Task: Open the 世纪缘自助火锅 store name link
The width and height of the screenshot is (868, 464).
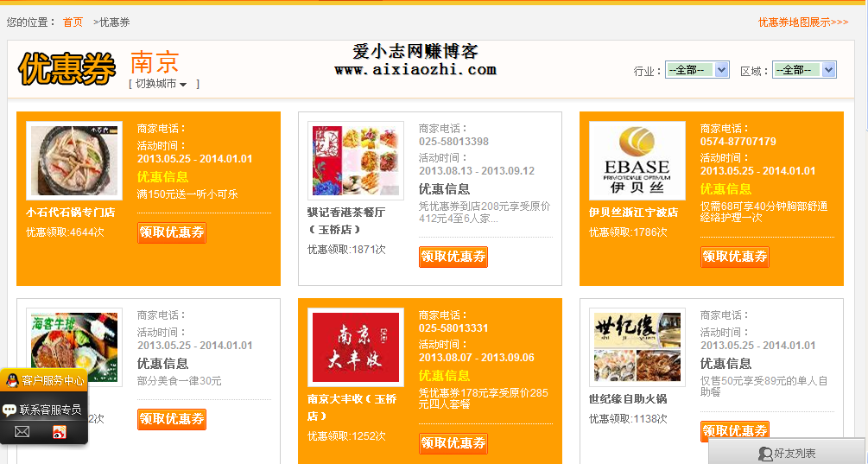Action: (x=628, y=399)
